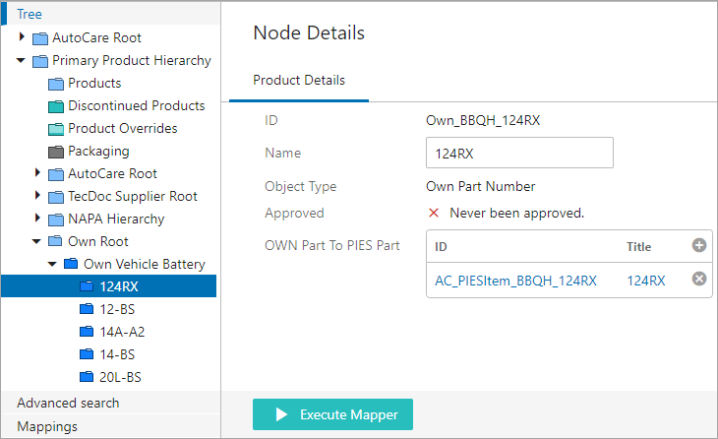Open the AC_PIESItem_BBQH_124RX link
Viewport: 718px width, 439px height.
516,281
